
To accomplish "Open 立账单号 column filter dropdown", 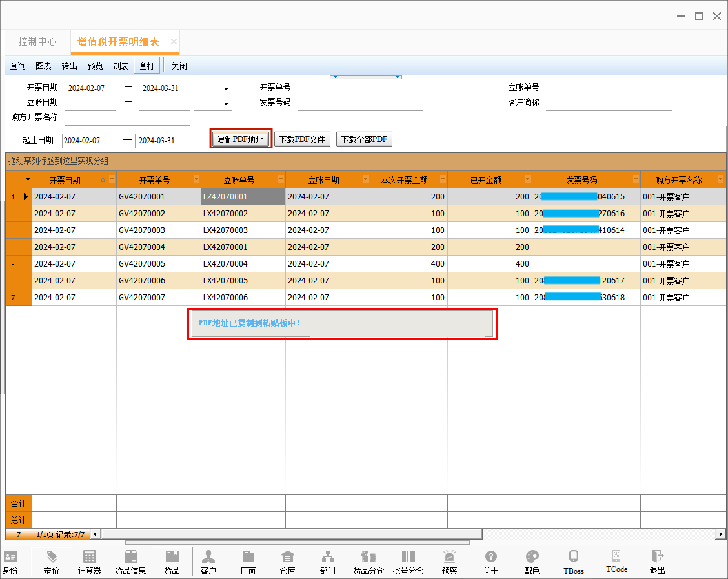I will tap(281, 179).
